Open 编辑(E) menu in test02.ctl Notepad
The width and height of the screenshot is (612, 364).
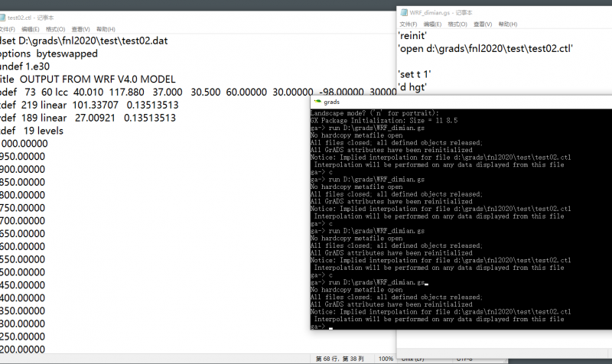pyautogui.click(x=31, y=29)
